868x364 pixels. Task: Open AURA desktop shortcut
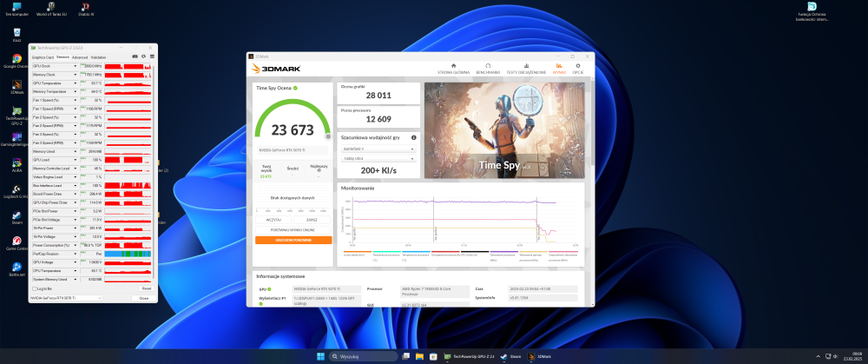(17, 165)
